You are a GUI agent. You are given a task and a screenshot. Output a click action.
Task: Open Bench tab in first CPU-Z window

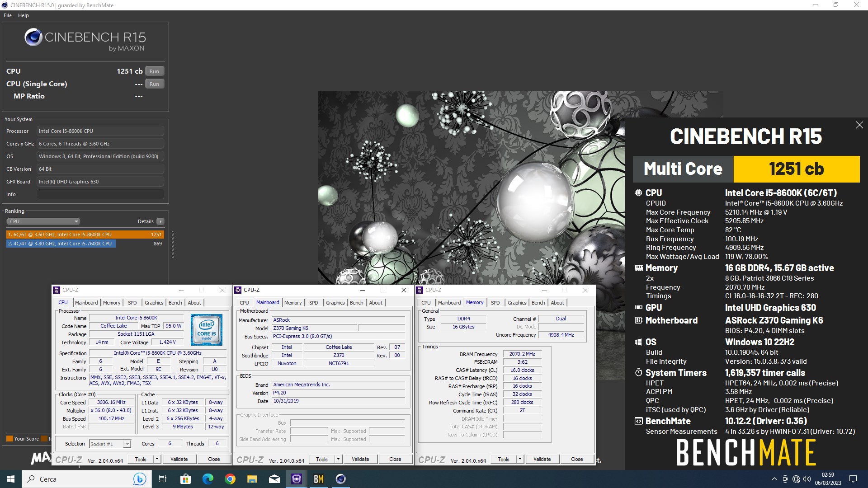pos(175,303)
